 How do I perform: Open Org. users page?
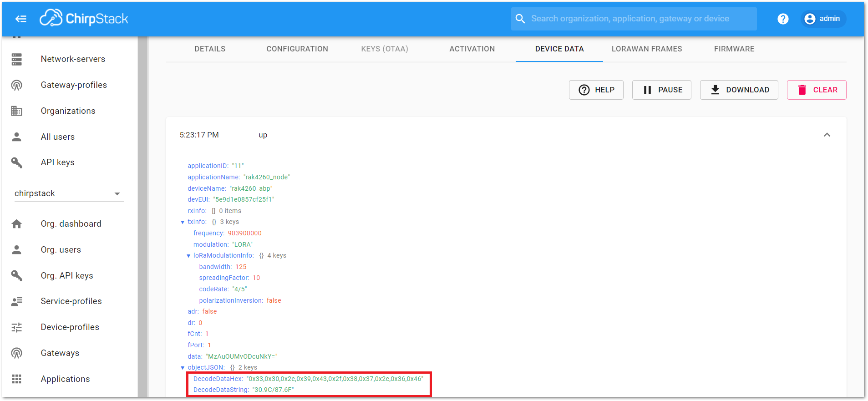click(x=61, y=250)
